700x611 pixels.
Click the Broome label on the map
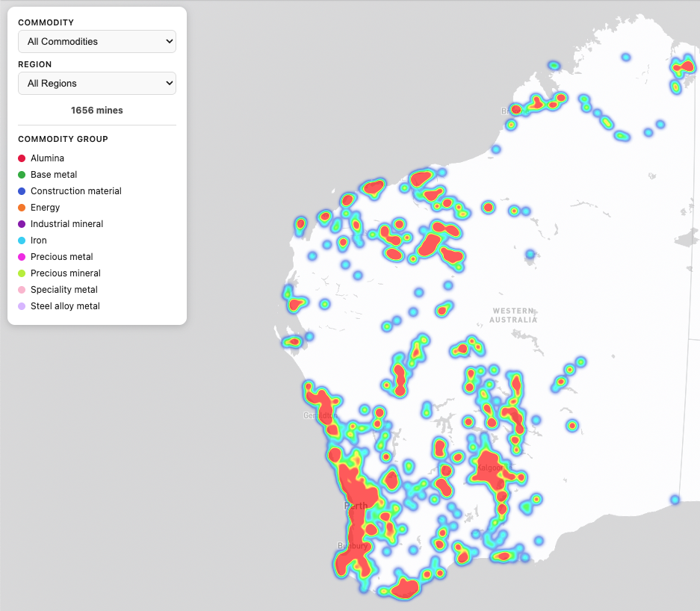click(x=512, y=111)
